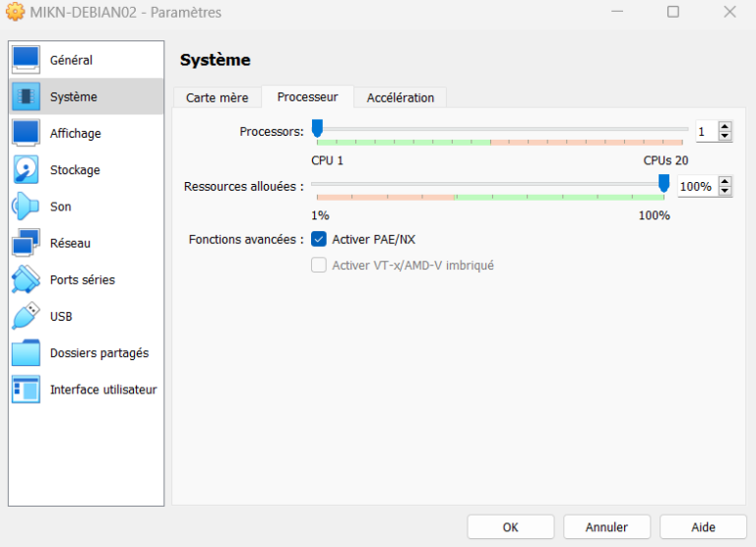
Task: Select the Processeur tab
Action: [x=307, y=96]
